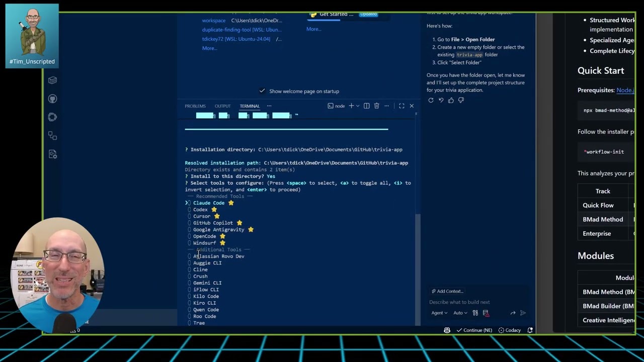
Task: Open the Auto model dropdown
Action: [x=460, y=313]
